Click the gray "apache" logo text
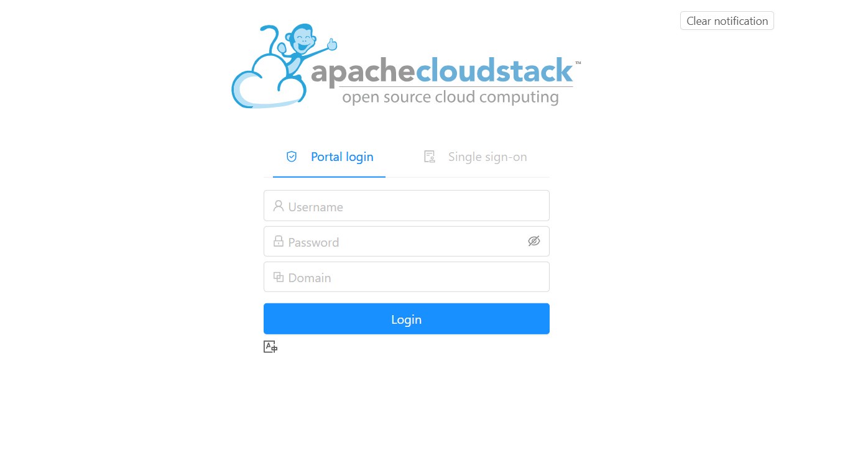This screenshot has height=458, width=868. (362, 71)
